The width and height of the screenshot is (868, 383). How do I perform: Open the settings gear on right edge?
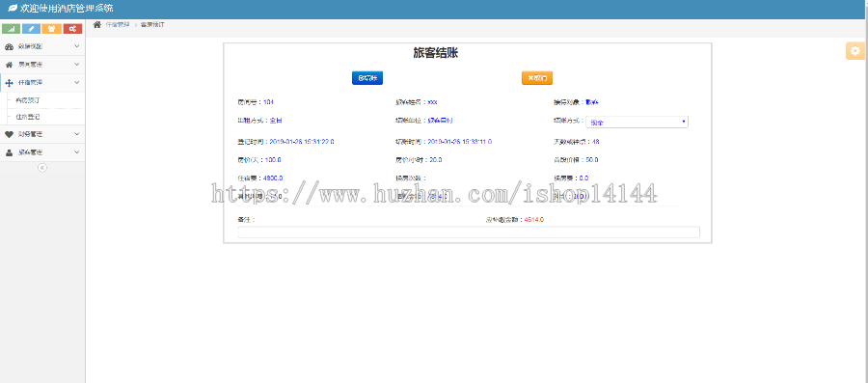point(855,51)
